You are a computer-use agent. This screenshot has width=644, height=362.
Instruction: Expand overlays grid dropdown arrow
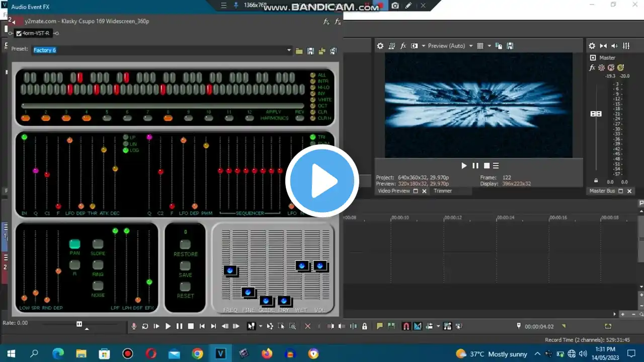[489, 46]
